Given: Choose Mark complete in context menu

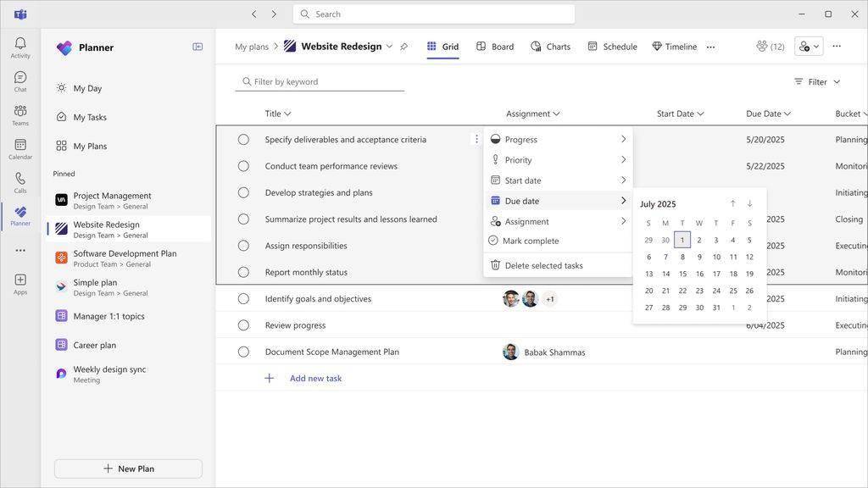Looking at the screenshot, I should tap(558, 241).
